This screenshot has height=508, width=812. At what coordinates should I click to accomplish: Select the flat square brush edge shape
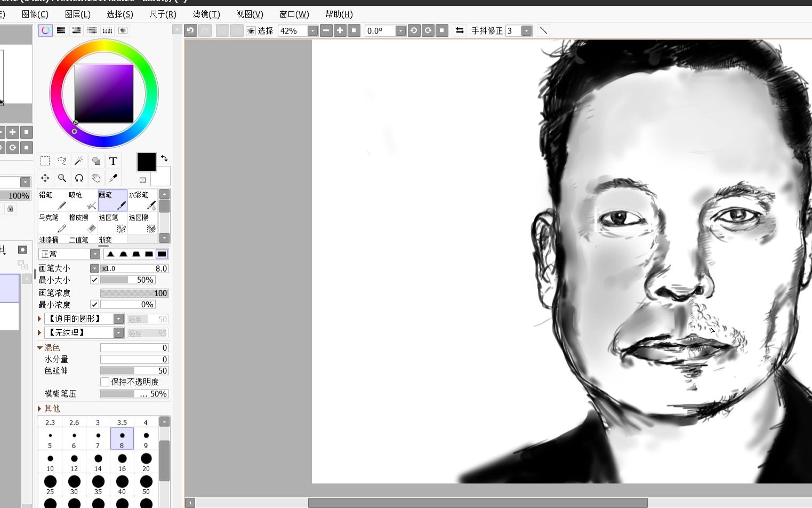click(x=162, y=254)
